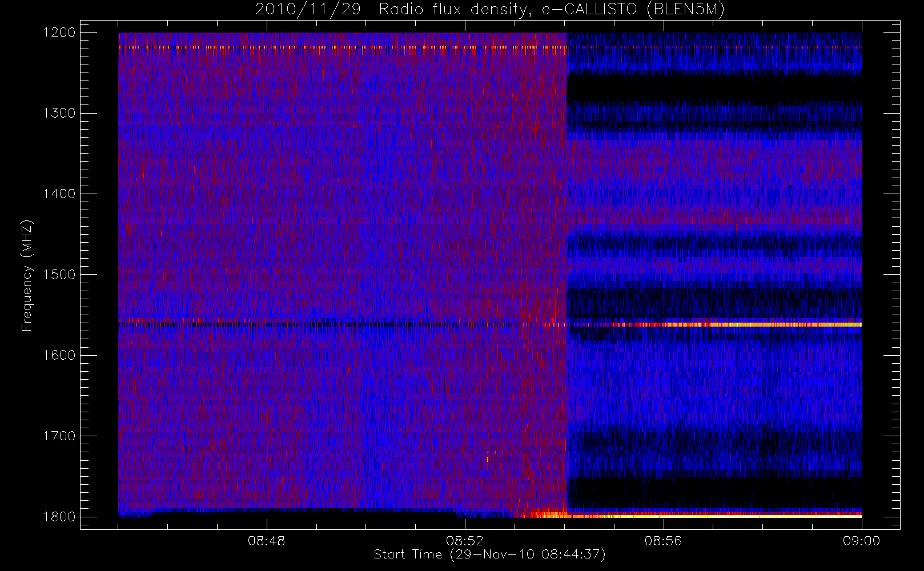924x571 pixels.
Task: Click the 'Frequency (MHz)' axis label
Action: pyautogui.click(x=26, y=275)
